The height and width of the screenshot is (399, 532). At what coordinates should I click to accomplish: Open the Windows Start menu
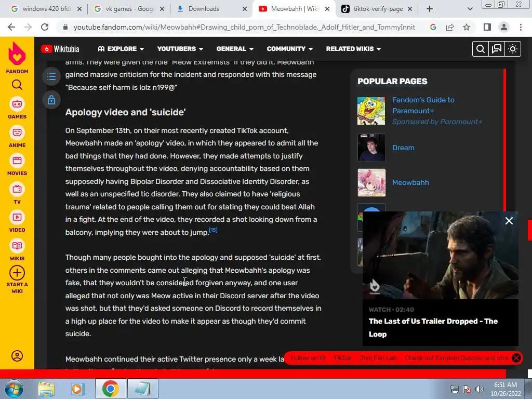click(x=14, y=389)
